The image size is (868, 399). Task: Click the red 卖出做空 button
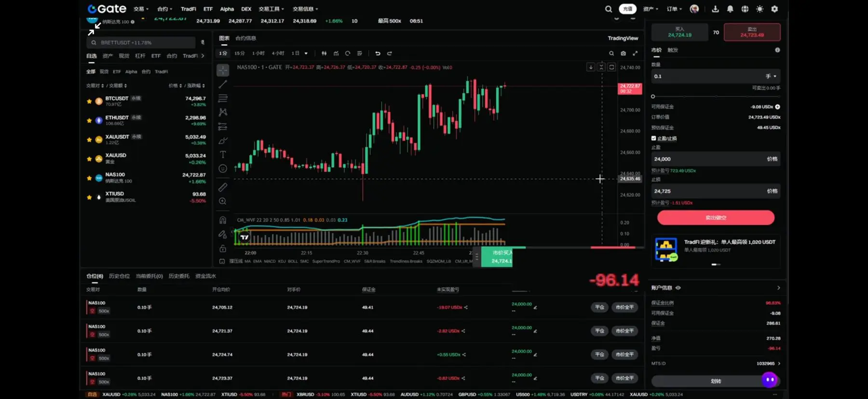716,218
